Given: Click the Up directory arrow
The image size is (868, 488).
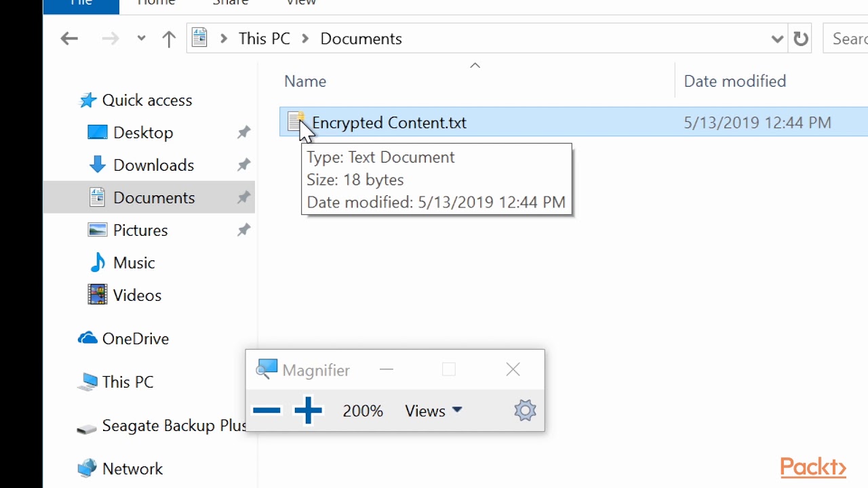Looking at the screenshot, I should tap(169, 39).
